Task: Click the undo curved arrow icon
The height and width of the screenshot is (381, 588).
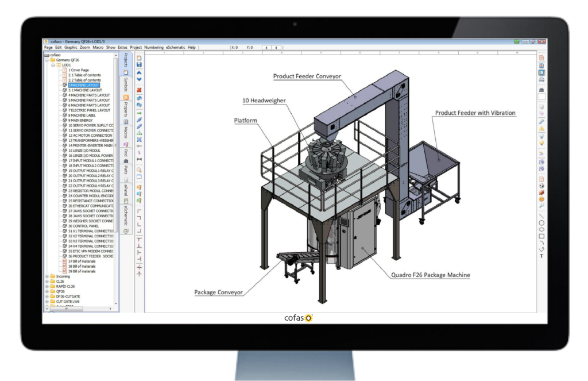Action: 139,98
